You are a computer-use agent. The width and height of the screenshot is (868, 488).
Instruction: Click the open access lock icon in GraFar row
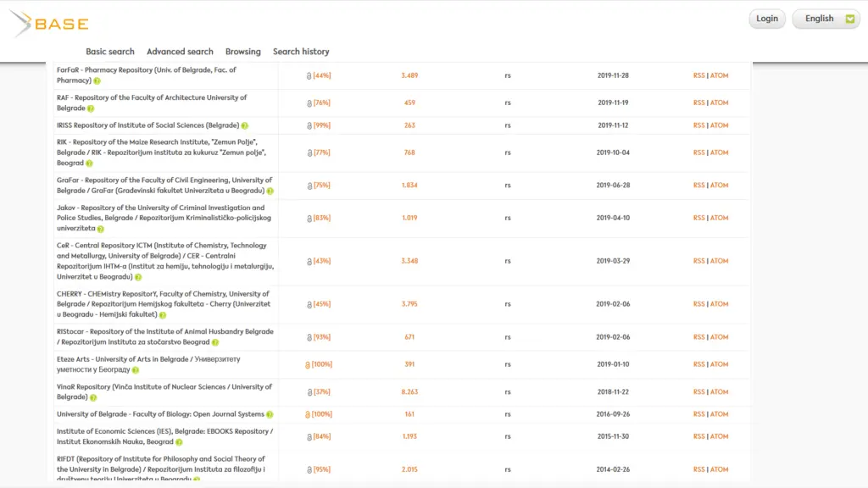(x=309, y=186)
